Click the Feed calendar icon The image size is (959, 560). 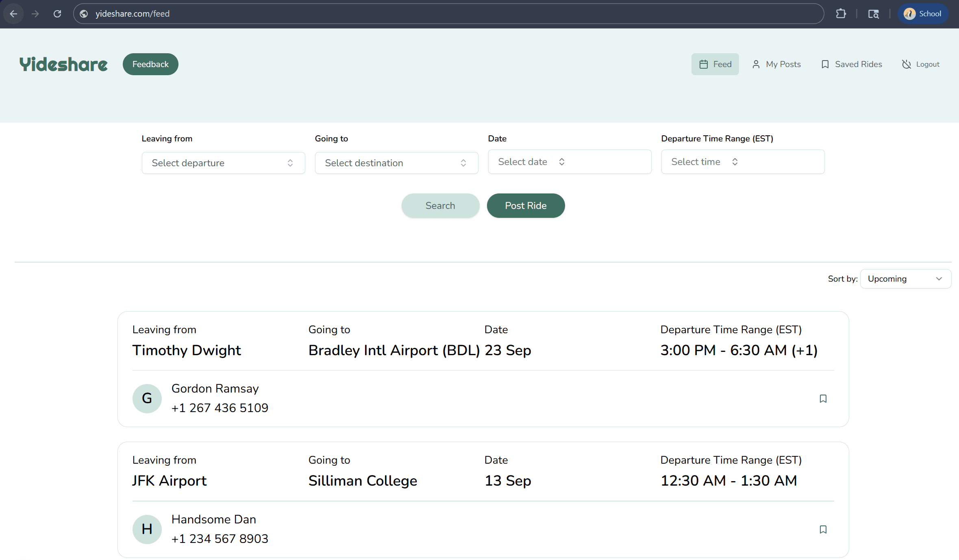705,64
